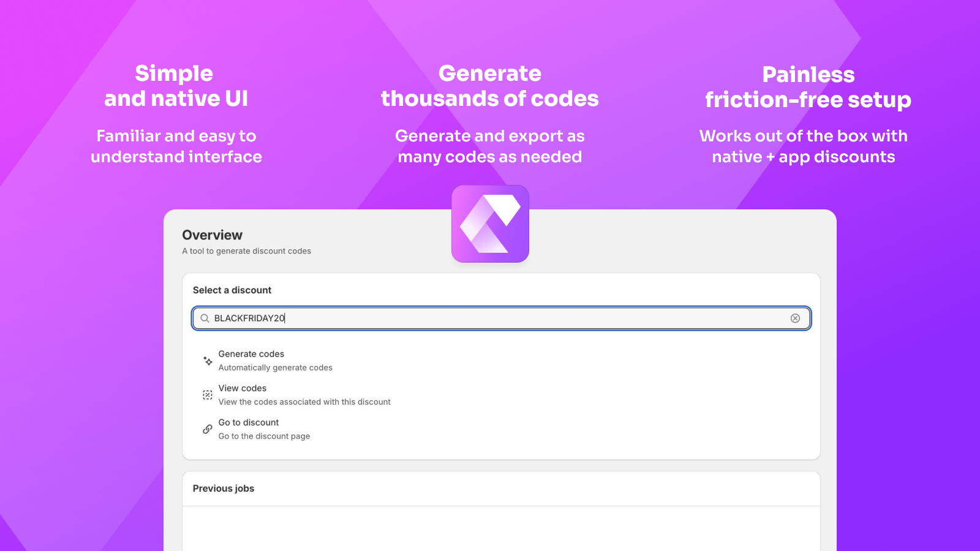Click the chain-link icon next to Go to discount
The width and height of the screenshot is (980, 551).
[206, 429]
